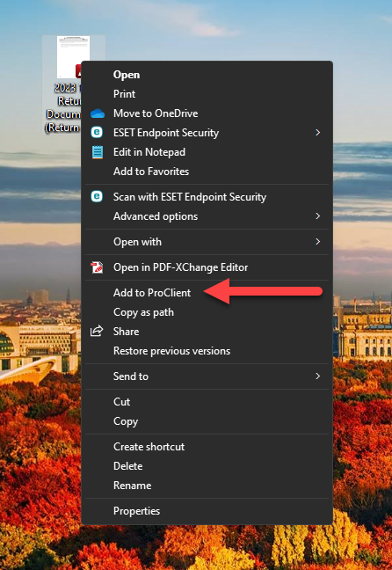Viewport: 392px width, 570px height.
Task: Choose Delete from the context menu
Action: click(x=207, y=466)
